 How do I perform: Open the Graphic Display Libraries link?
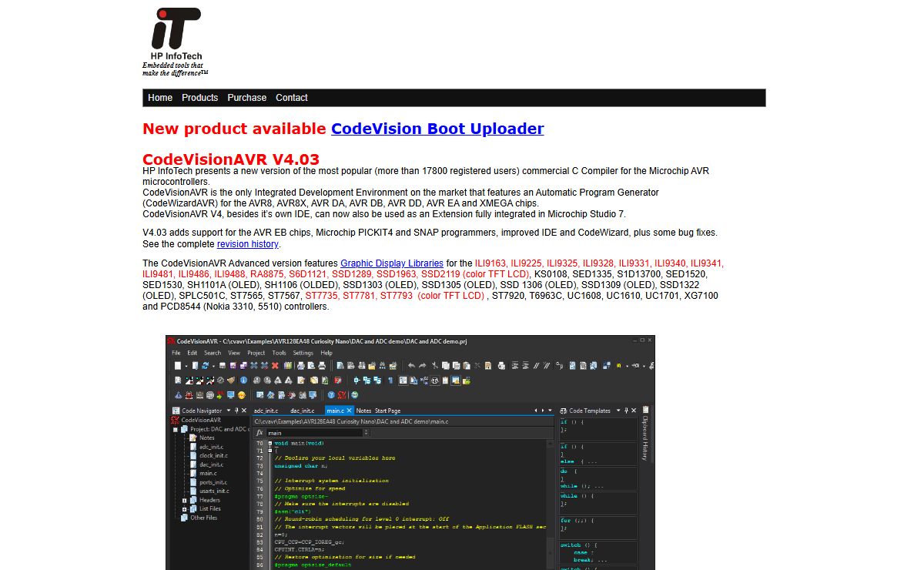[x=392, y=263]
